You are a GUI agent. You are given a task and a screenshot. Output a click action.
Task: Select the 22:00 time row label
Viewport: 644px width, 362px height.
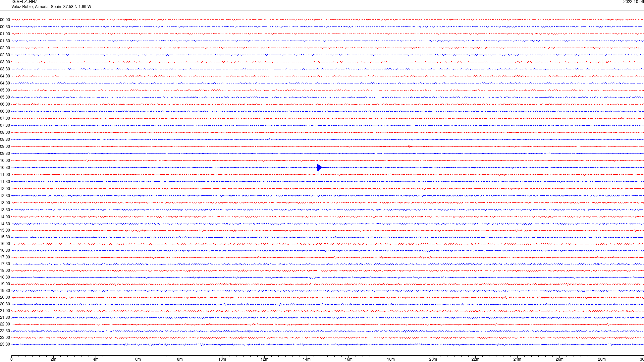tap(5, 324)
